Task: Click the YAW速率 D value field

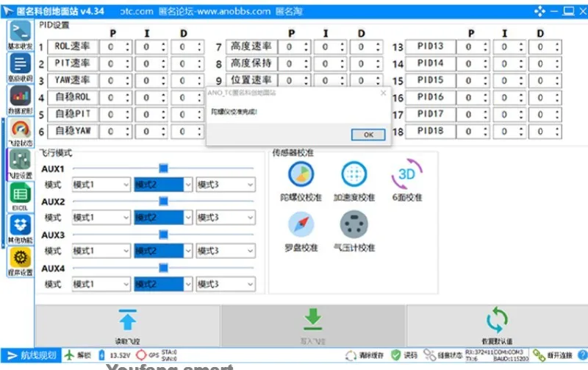Action: point(187,81)
